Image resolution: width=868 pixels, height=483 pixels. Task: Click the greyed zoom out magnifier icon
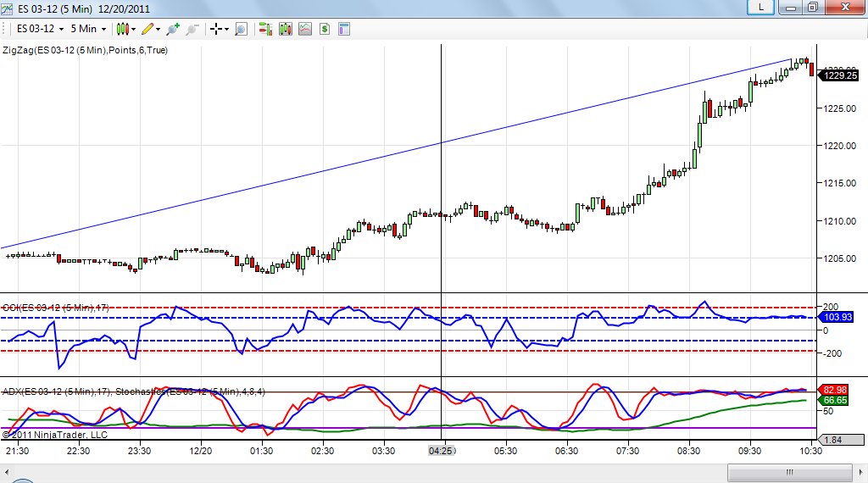(x=192, y=29)
